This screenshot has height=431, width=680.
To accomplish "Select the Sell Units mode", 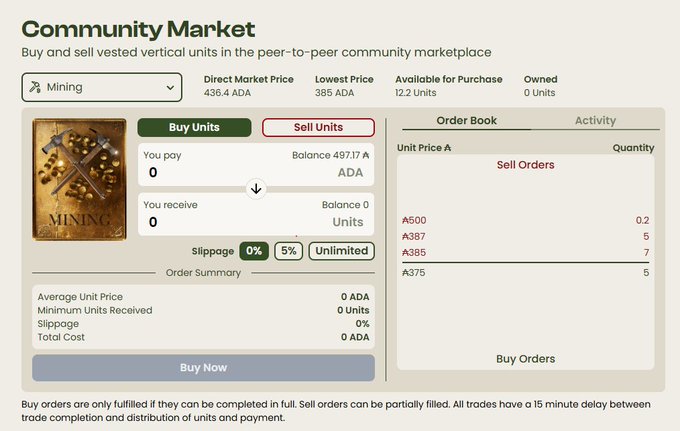I will 318,127.
